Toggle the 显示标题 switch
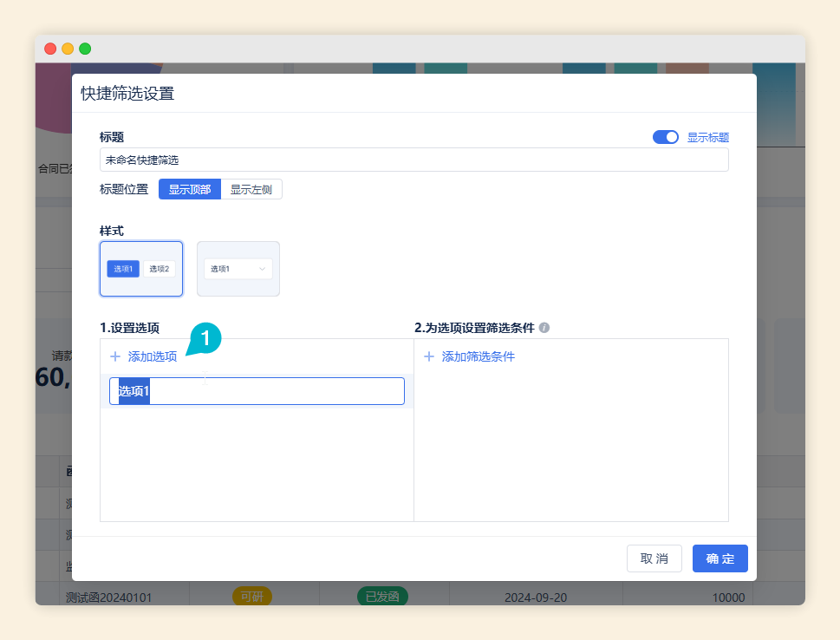The height and width of the screenshot is (640, 840). click(665, 137)
